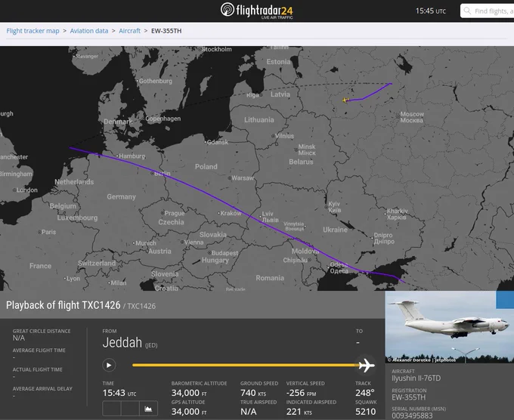Click the London label on map
514x420 pixels.
(27, 190)
